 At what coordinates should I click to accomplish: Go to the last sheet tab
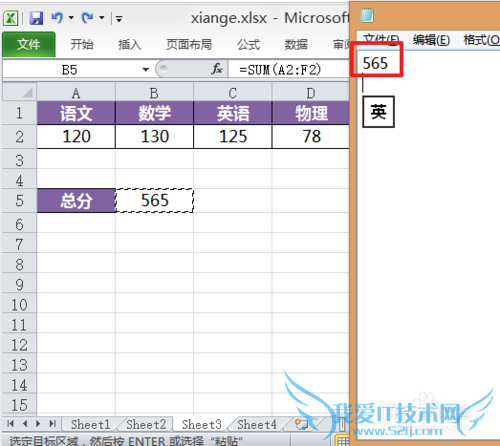[x=52, y=424]
